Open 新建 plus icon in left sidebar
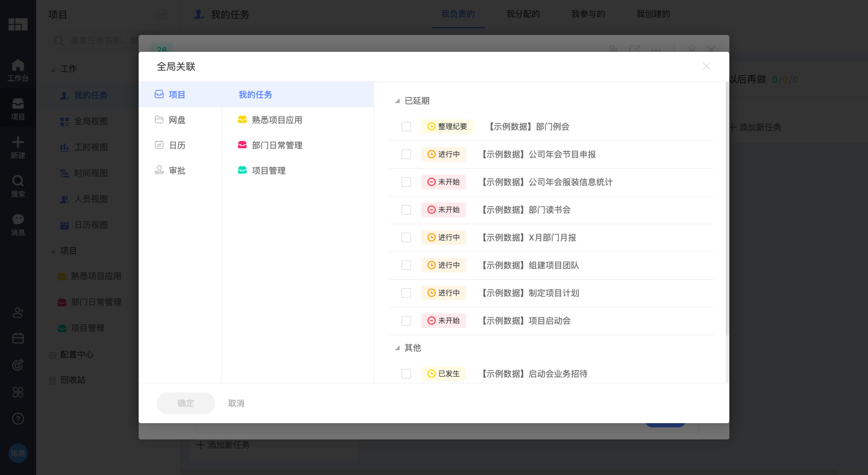 point(18,142)
